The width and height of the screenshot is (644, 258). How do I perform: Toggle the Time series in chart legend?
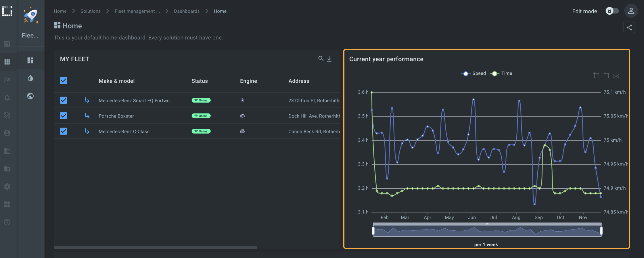501,74
